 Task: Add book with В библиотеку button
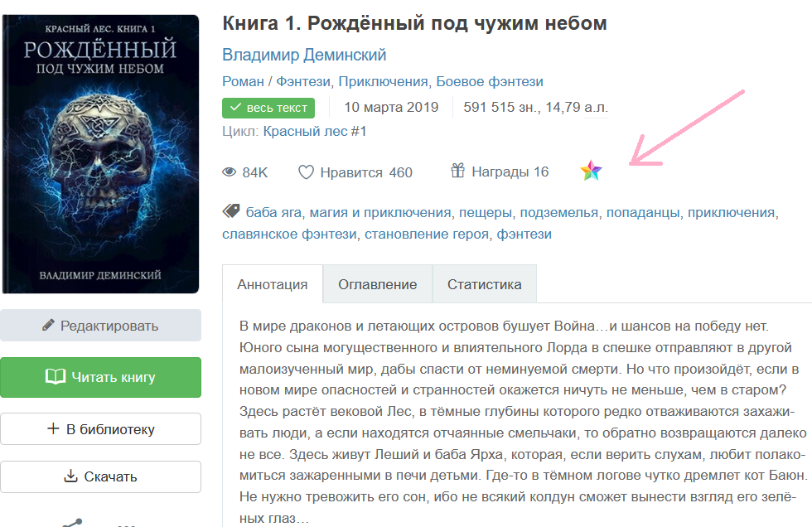coord(100,429)
